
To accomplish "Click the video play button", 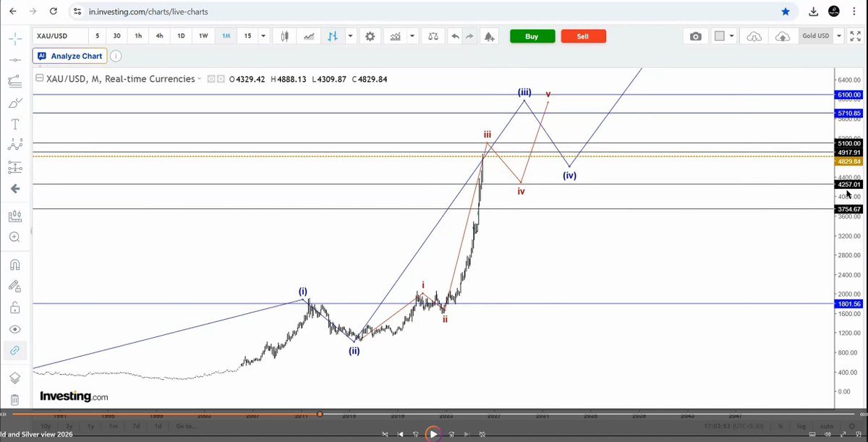I will pos(433,434).
